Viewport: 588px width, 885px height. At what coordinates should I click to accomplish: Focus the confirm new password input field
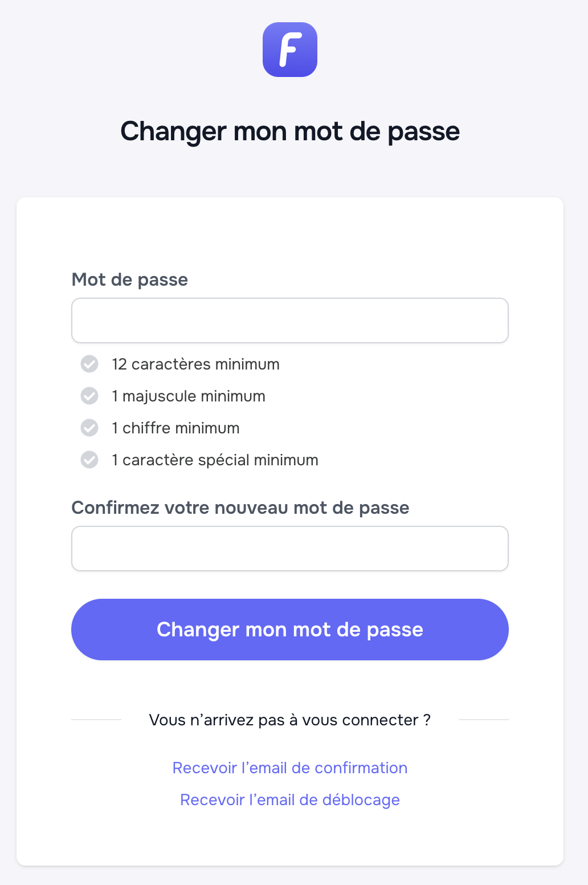(x=289, y=549)
